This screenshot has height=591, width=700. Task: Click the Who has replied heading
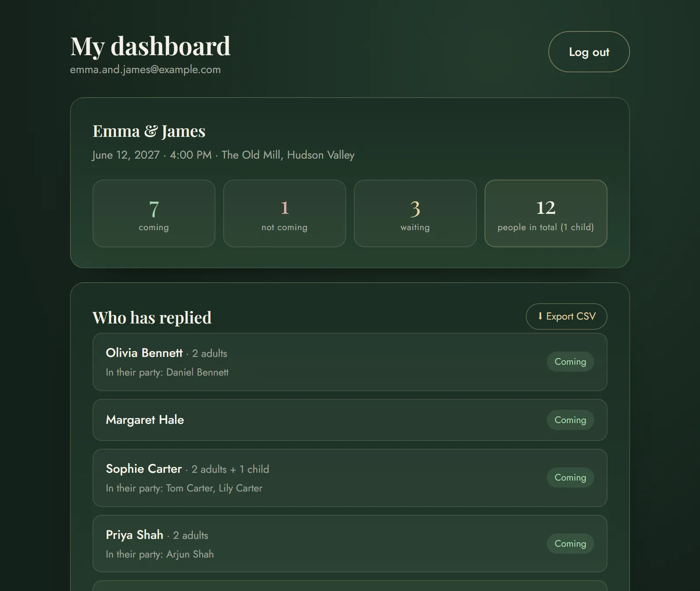(x=152, y=318)
